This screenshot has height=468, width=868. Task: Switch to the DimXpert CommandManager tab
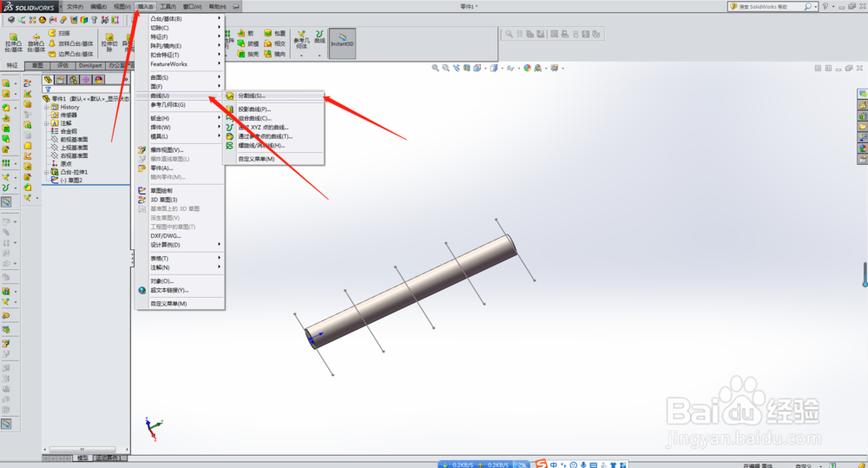coord(90,65)
